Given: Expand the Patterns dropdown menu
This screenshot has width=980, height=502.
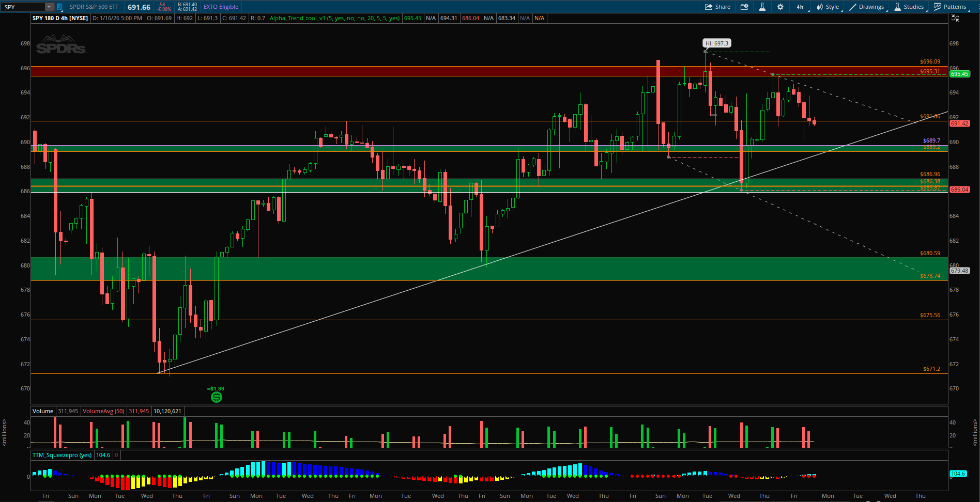Looking at the screenshot, I should [x=950, y=7].
